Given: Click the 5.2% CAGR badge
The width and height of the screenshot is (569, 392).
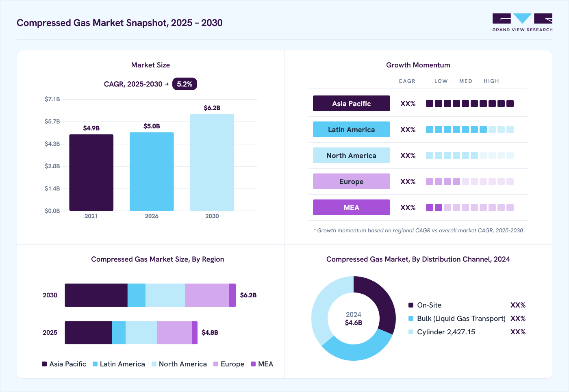Looking at the screenshot, I should (185, 84).
